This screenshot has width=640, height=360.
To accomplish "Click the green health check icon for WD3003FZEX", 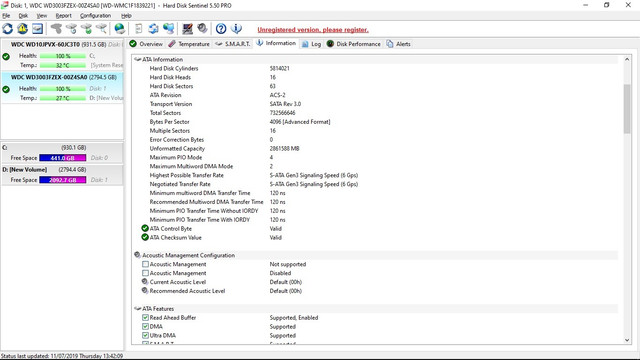I will click(6, 89).
